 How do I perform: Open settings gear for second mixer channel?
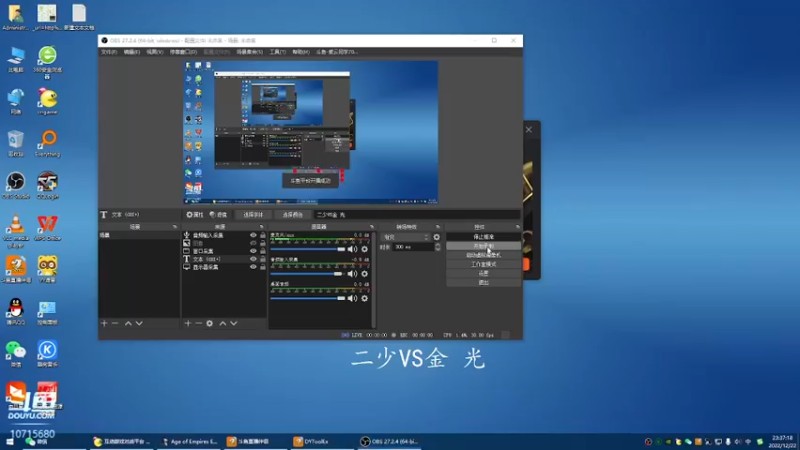click(364, 274)
